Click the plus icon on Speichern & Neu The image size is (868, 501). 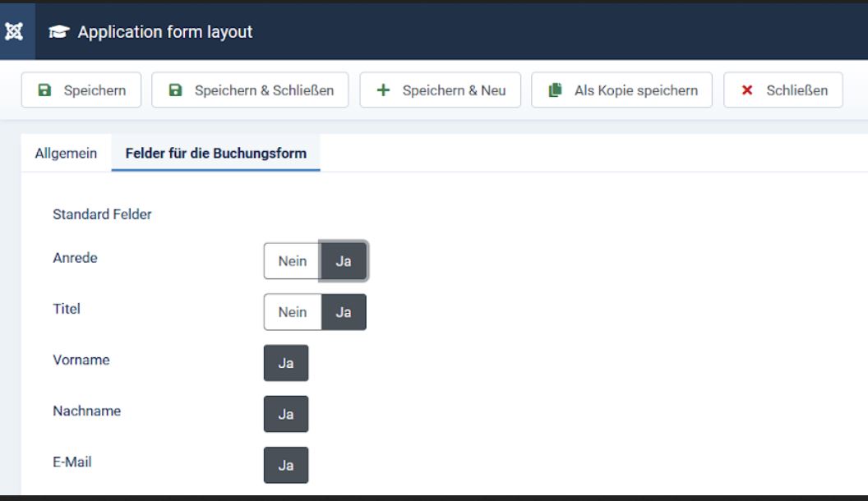click(383, 90)
